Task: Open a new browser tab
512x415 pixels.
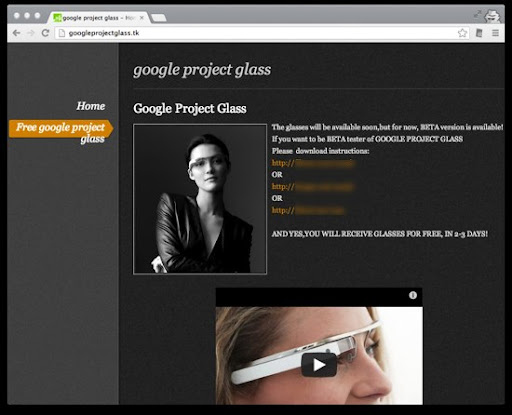Action: point(159,18)
